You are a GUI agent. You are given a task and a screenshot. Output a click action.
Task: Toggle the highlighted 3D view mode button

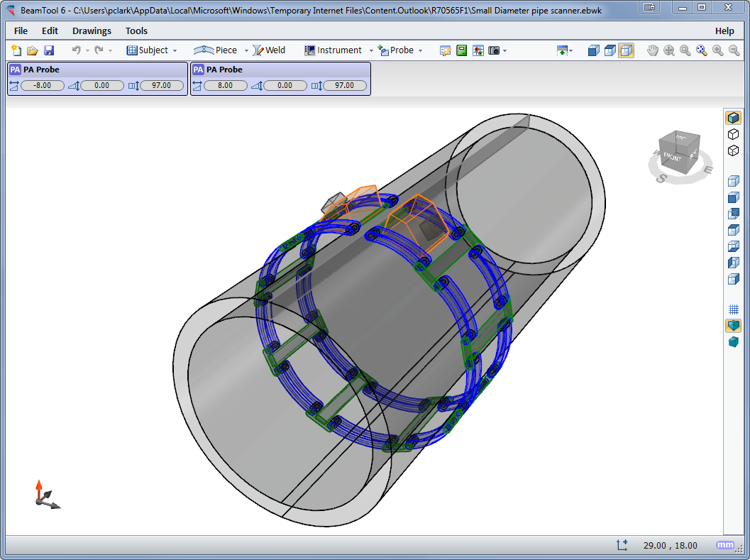(x=626, y=50)
